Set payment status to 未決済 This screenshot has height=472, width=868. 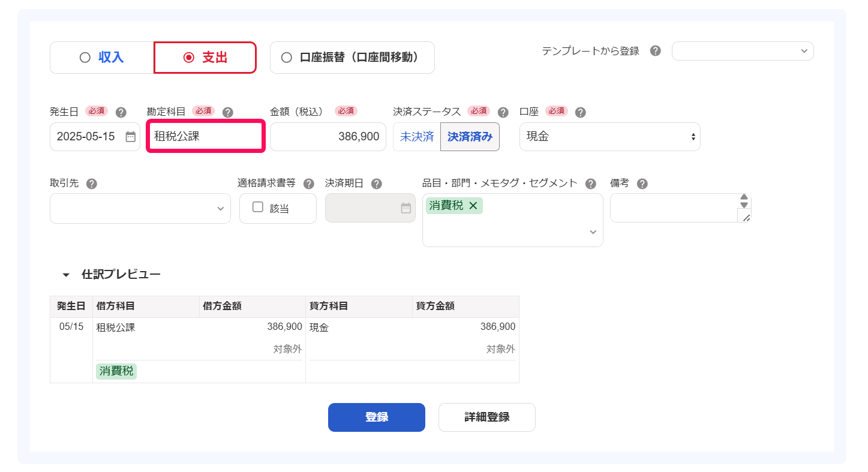(417, 137)
